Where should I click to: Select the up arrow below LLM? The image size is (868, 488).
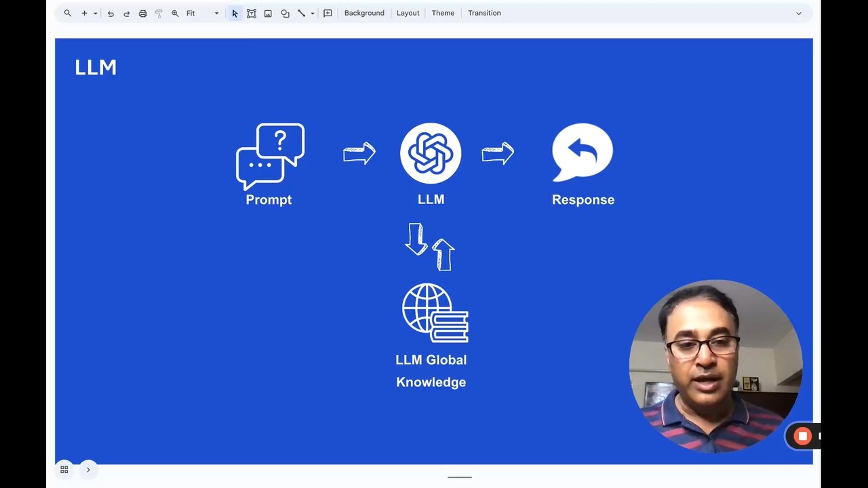click(443, 254)
